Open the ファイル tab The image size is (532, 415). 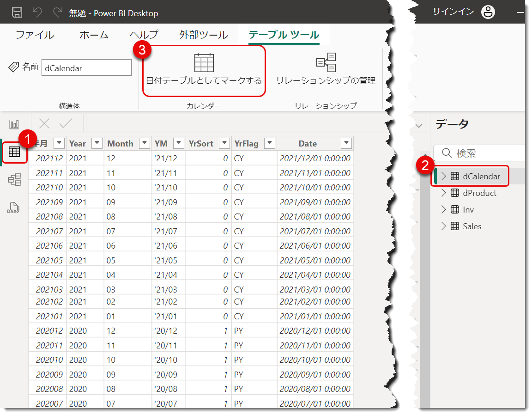[35, 35]
